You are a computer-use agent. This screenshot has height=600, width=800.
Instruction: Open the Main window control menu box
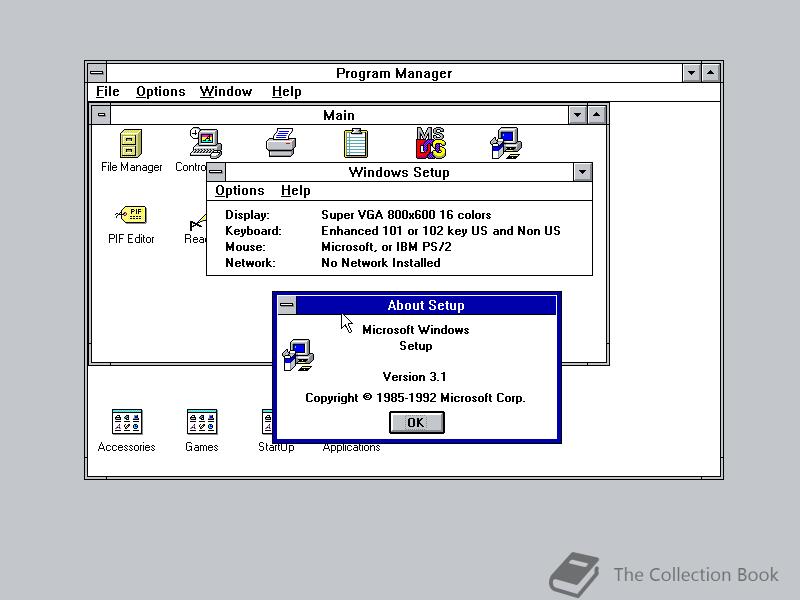point(101,115)
